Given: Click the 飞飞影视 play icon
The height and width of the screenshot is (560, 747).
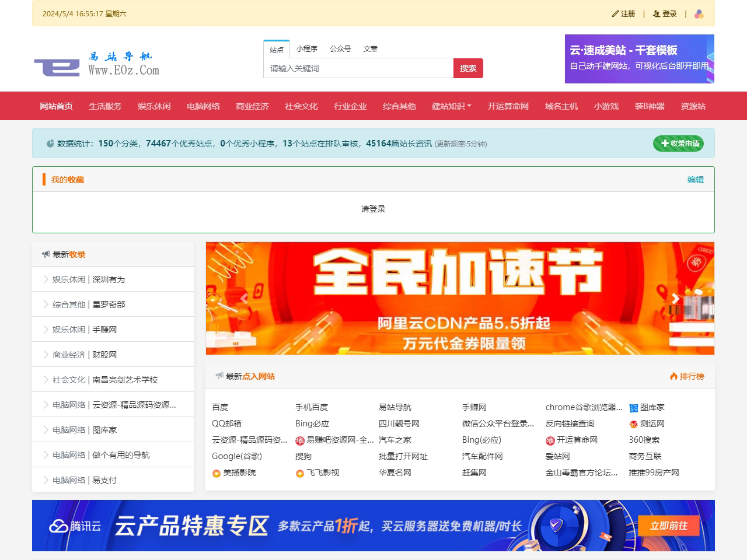Looking at the screenshot, I should (300, 473).
